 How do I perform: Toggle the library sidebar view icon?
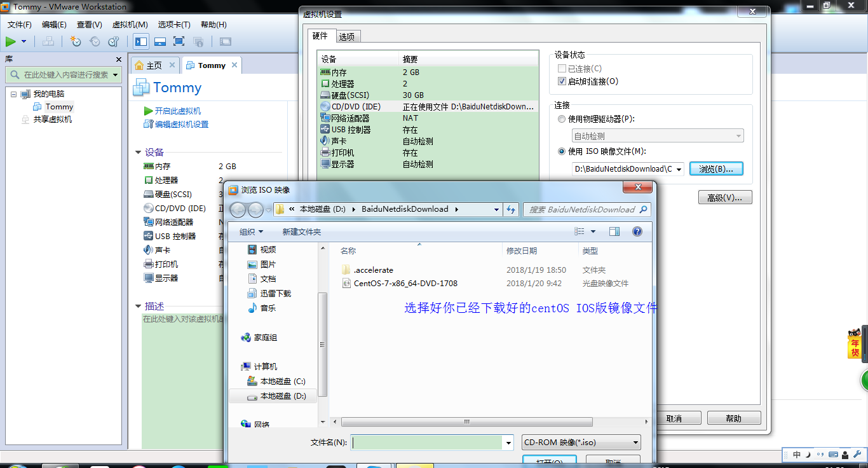pyautogui.click(x=141, y=41)
